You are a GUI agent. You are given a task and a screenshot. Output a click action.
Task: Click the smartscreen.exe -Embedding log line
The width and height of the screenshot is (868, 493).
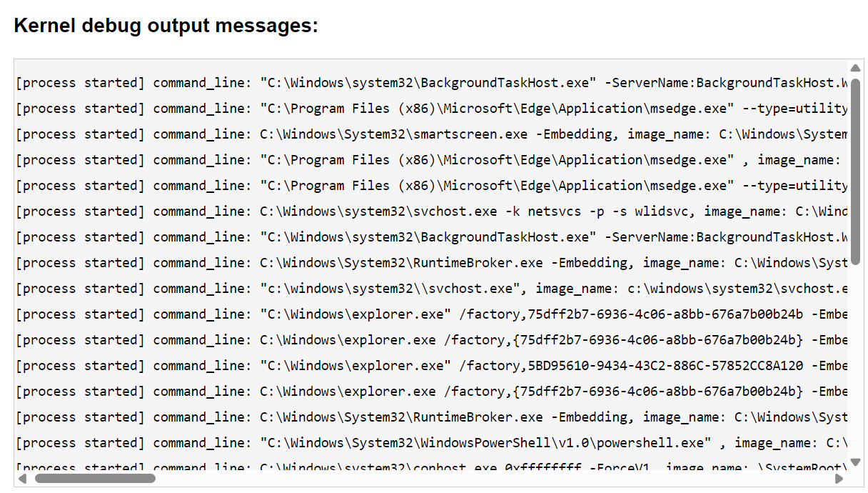pyautogui.click(x=428, y=134)
